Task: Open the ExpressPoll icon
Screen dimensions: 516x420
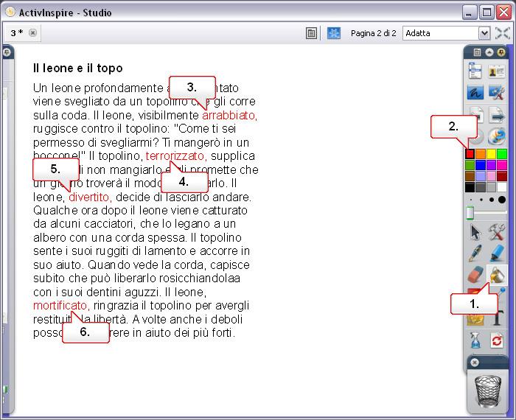Action: 497,136
